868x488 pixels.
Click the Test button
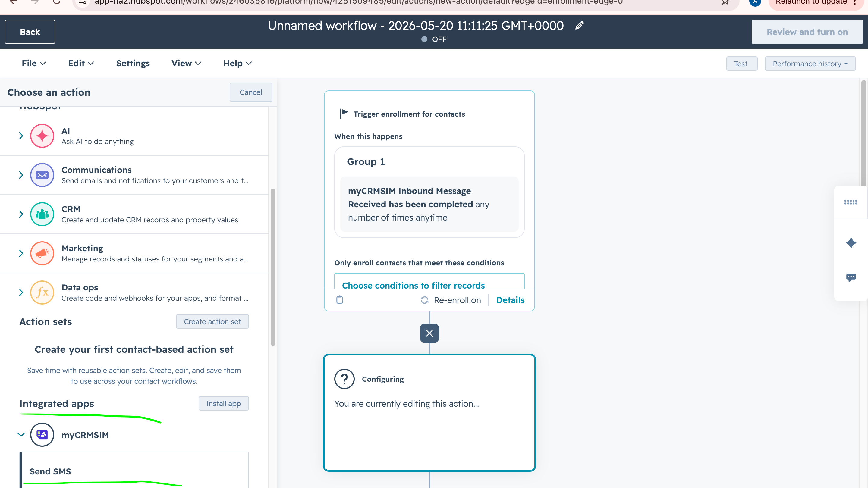(742, 64)
